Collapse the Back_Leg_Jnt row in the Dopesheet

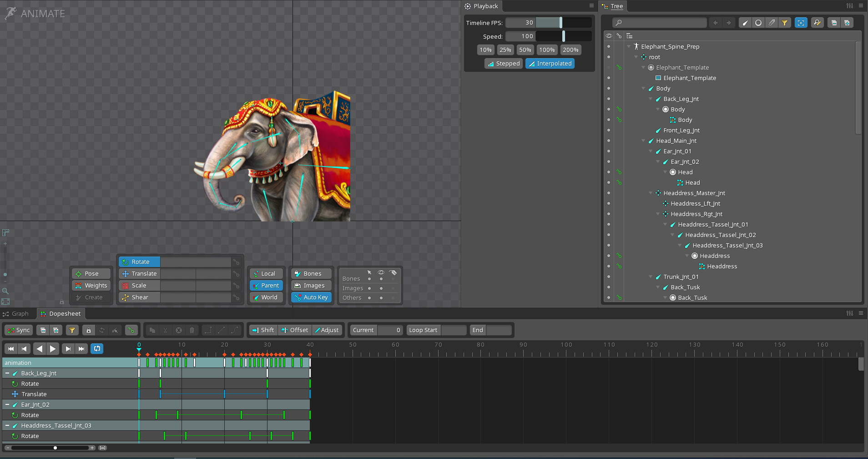coord(6,373)
